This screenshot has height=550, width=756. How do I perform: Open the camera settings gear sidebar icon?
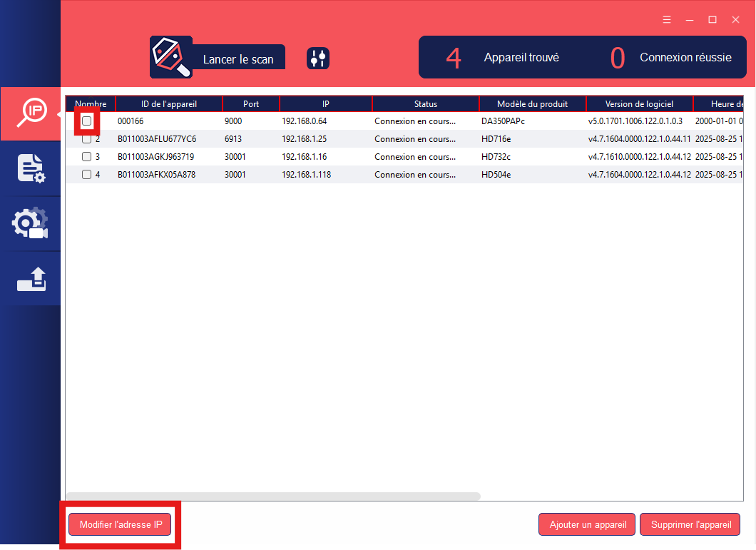pyautogui.click(x=30, y=223)
